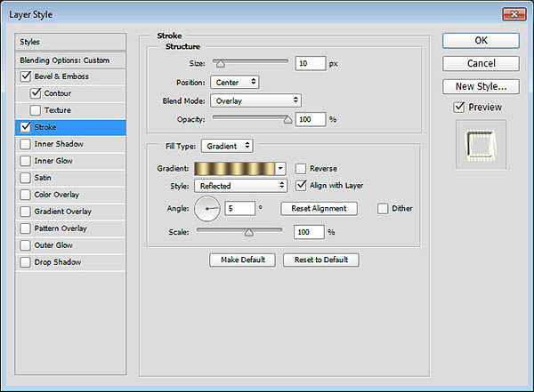This screenshot has width=534, height=392.
Task: Open Blending Options: Custom
Action: [x=70, y=60]
